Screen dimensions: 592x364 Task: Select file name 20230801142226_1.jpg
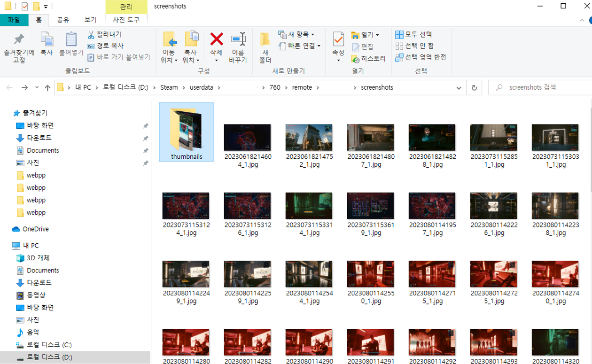(x=493, y=229)
